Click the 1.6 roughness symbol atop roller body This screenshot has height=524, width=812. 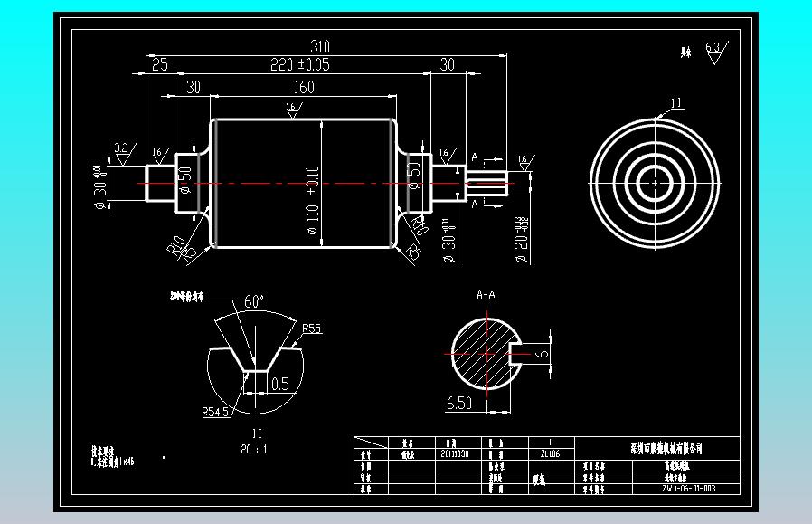pos(294,110)
